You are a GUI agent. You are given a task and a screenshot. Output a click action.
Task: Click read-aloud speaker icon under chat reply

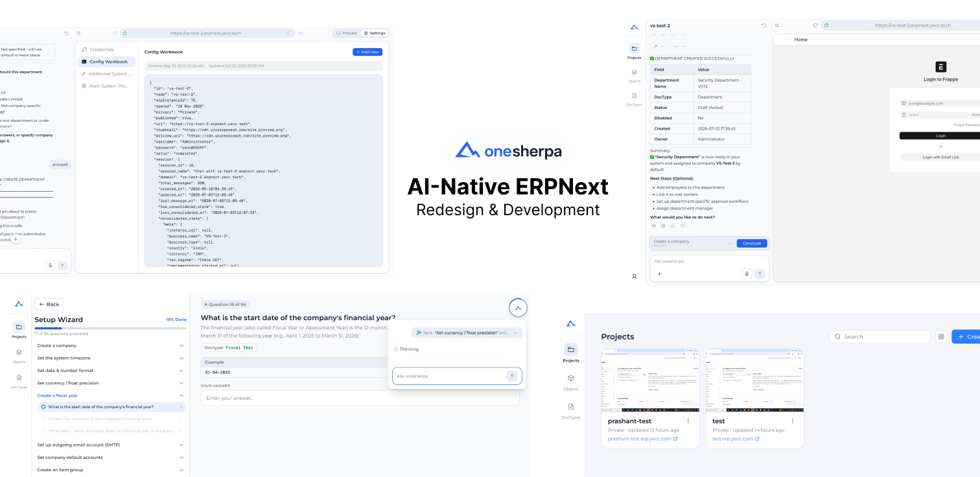653,226
